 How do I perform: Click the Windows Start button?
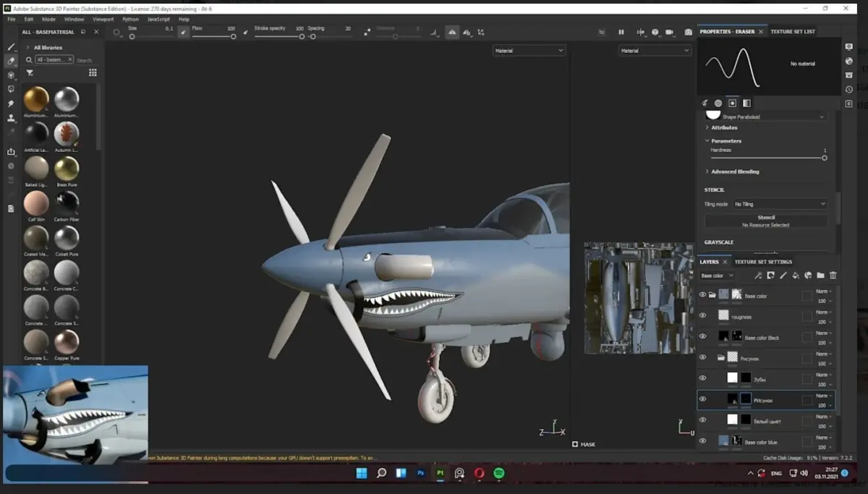(362, 473)
